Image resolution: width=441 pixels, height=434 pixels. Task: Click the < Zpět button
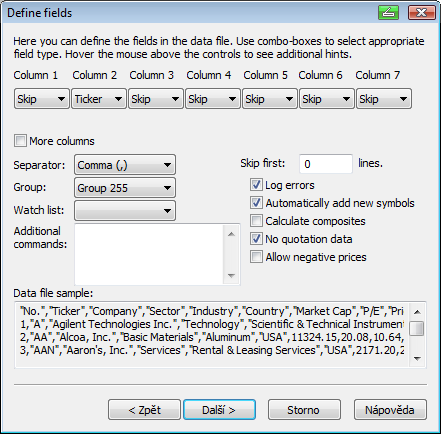point(144,410)
